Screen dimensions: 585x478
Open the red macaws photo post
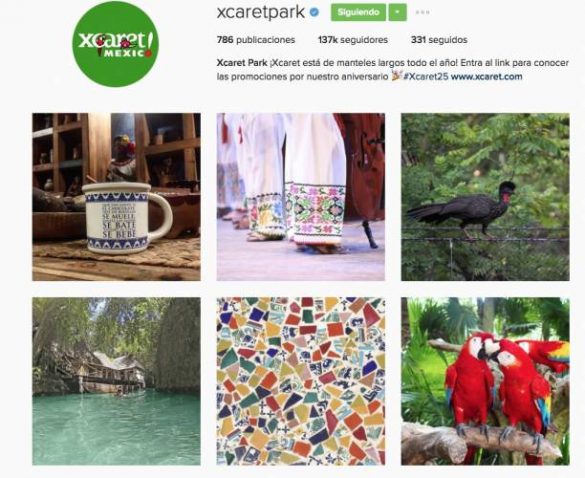point(485,381)
